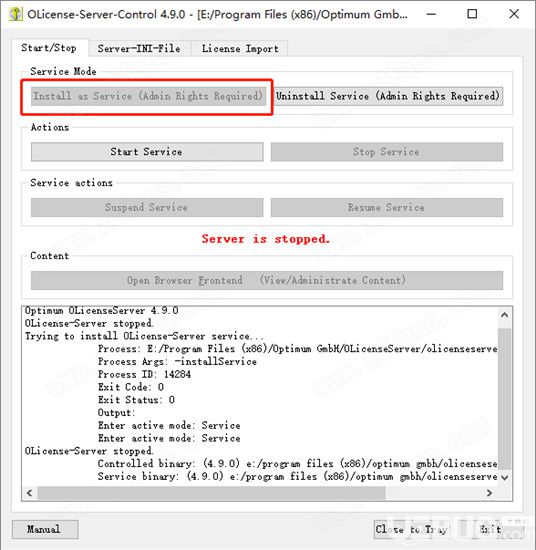Click log line starting 'Process: E:/Program Files'

tap(297, 349)
